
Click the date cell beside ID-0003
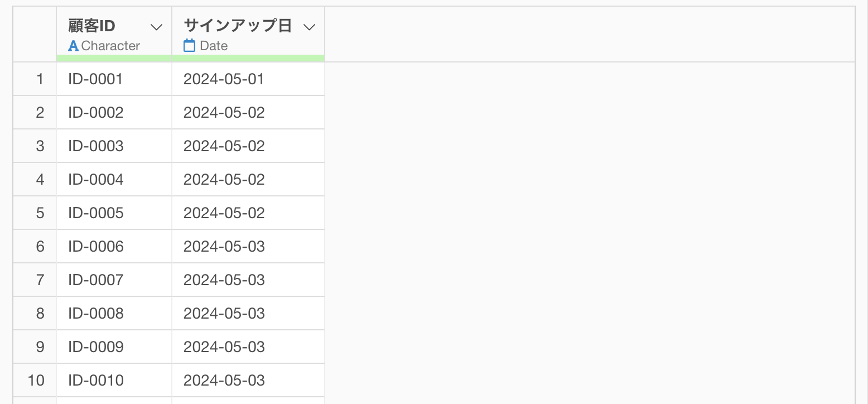pos(224,146)
